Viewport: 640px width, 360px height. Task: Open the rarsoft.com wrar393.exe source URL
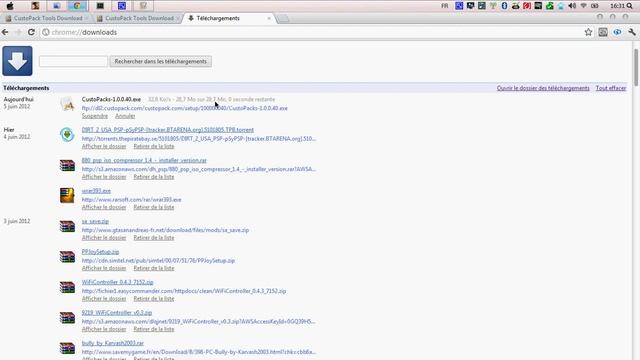(131, 200)
